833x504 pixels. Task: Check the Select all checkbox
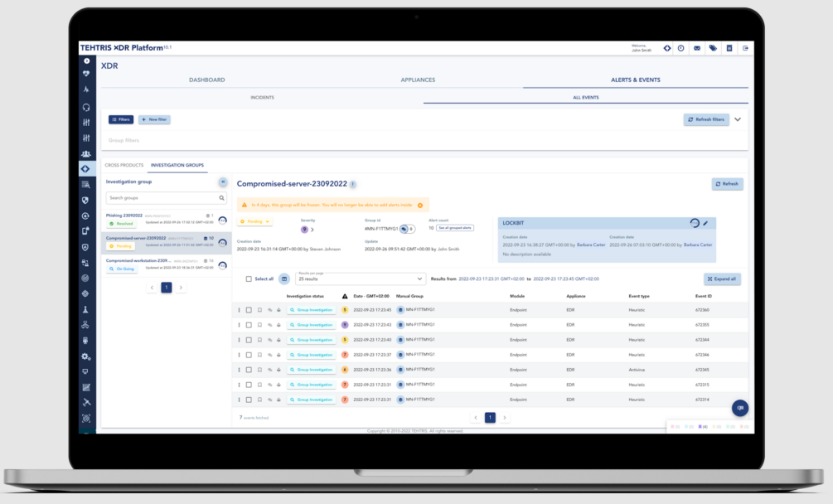[249, 279]
